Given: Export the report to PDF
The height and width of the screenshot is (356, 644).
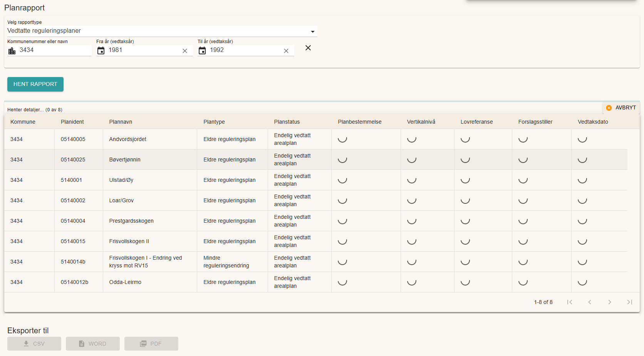Looking at the screenshot, I should pyautogui.click(x=151, y=344).
